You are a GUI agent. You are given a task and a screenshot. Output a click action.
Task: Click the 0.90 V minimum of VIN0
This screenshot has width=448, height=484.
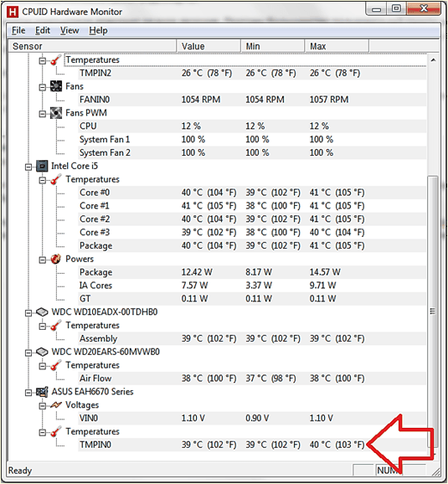[257, 418]
